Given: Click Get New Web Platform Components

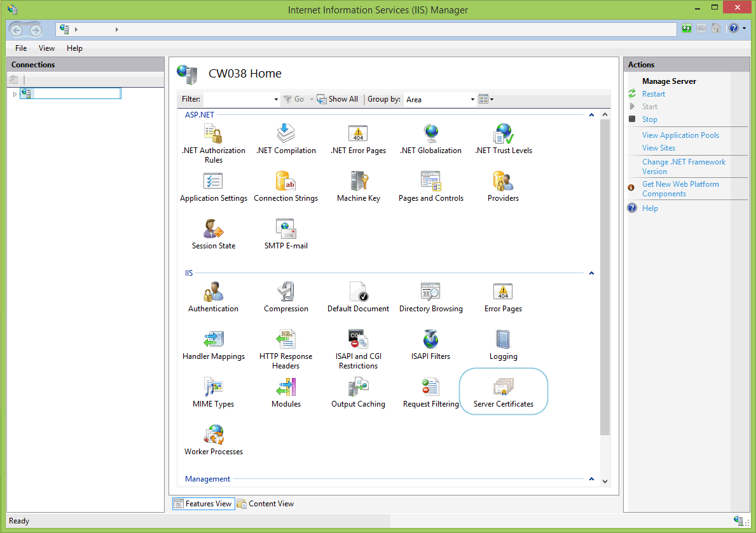Looking at the screenshot, I should coord(680,189).
